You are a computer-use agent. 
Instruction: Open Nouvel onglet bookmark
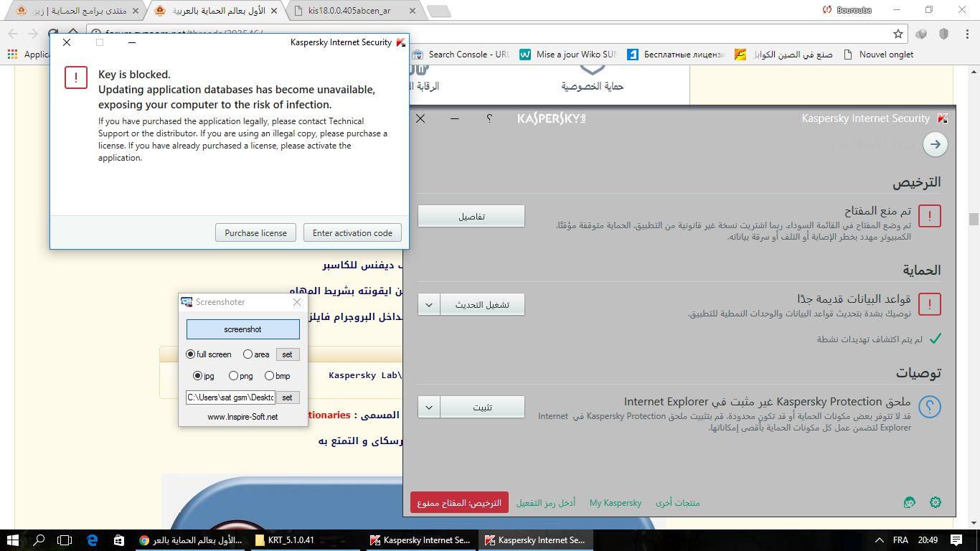(x=879, y=55)
